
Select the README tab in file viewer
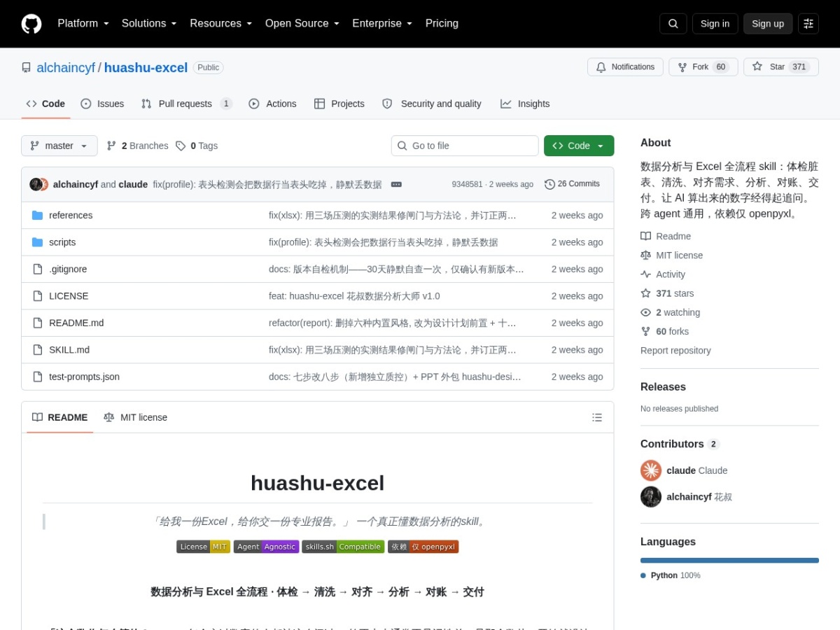coord(59,417)
